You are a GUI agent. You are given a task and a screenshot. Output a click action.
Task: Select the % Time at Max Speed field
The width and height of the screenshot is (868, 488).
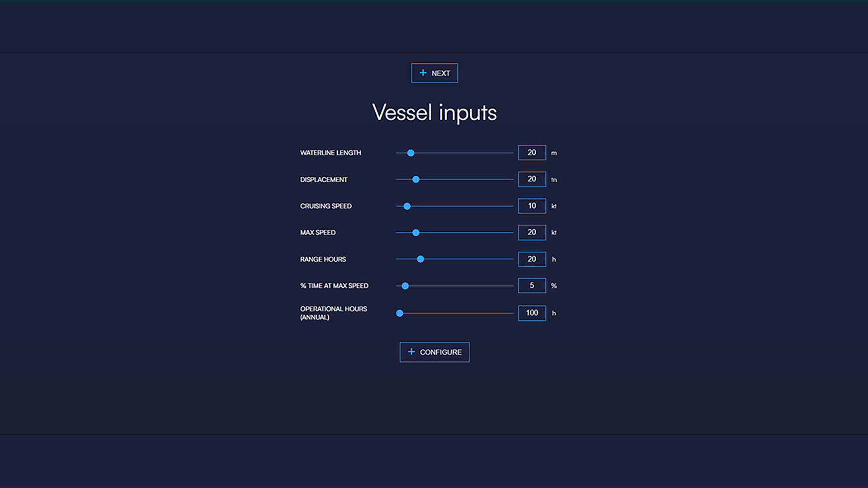pyautogui.click(x=532, y=286)
